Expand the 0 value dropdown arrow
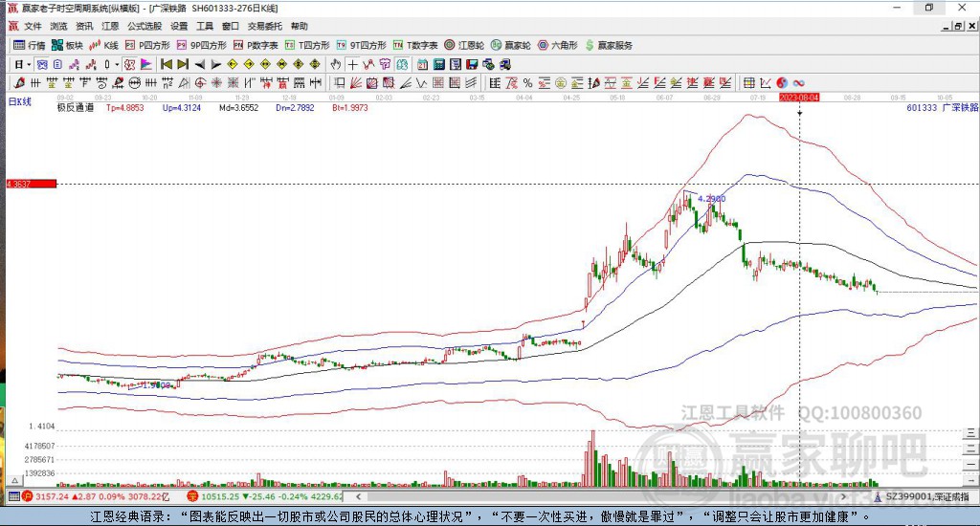Screen dimensions: 980x526 116,64
